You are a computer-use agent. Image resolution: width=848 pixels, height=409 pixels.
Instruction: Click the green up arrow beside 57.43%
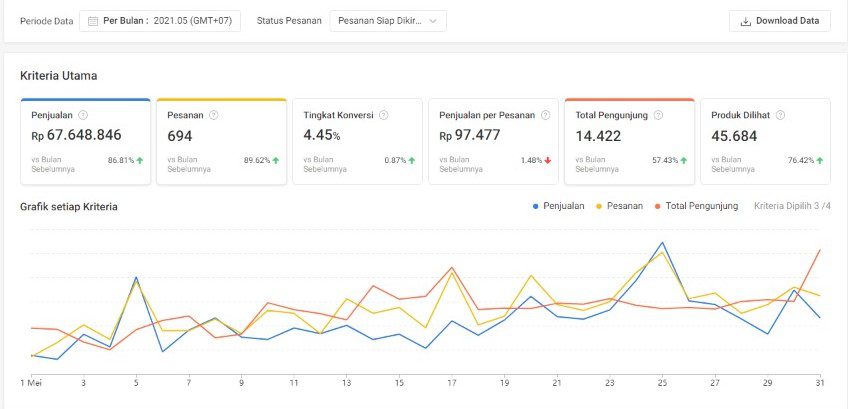click(684, 160)
